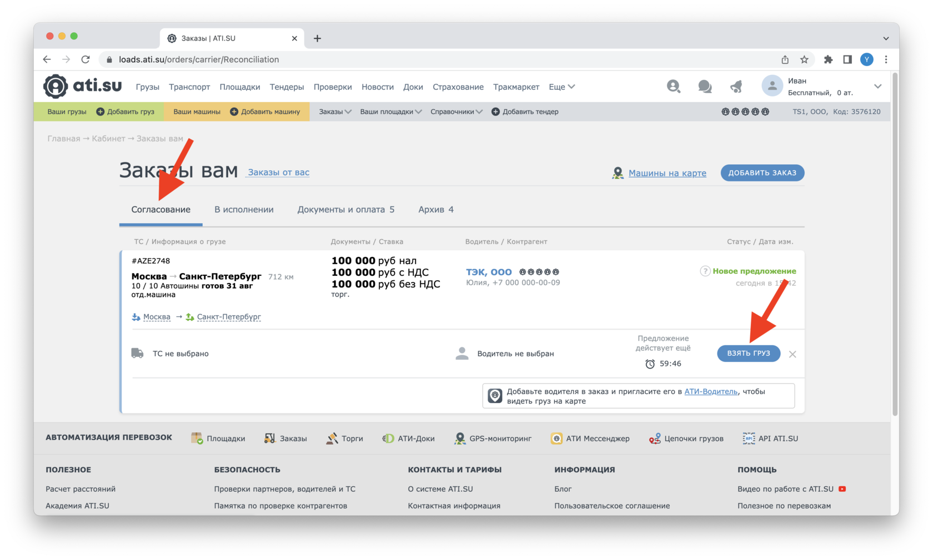
Task: Click the map pin icon beside Машины на карте
Action: (x=618, y=173)
